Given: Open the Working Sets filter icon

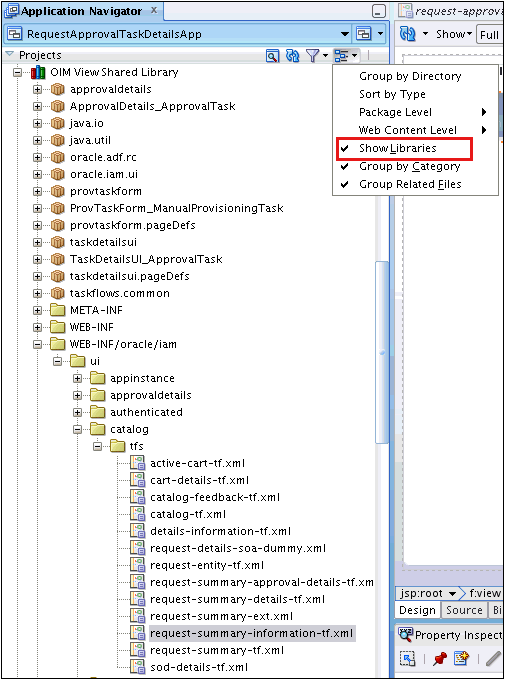Looking at the screenshot, I should pyautogui.click(x=317, y=56).
